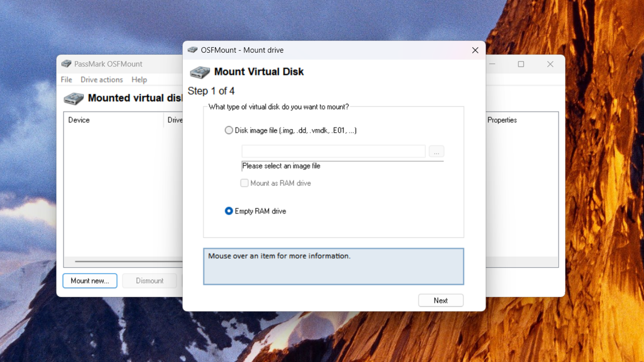Click Mount new button in main window
This screenshot has width=644, height=362.
point(90,281)
